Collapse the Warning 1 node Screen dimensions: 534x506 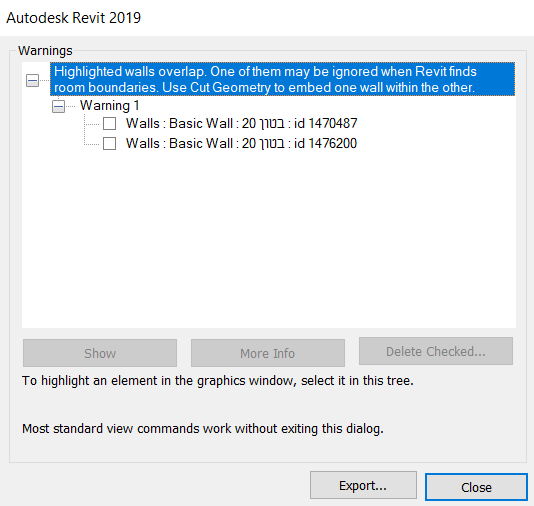[58, 106]
